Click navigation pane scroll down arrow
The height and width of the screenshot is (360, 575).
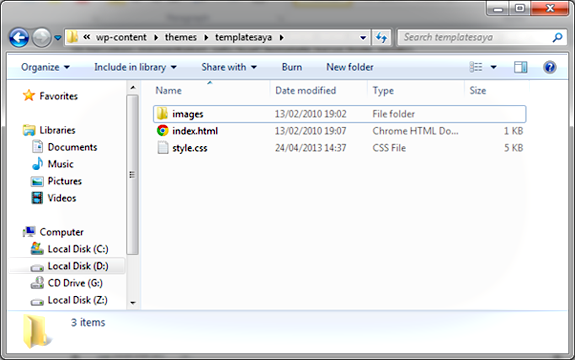pos(133,303)
